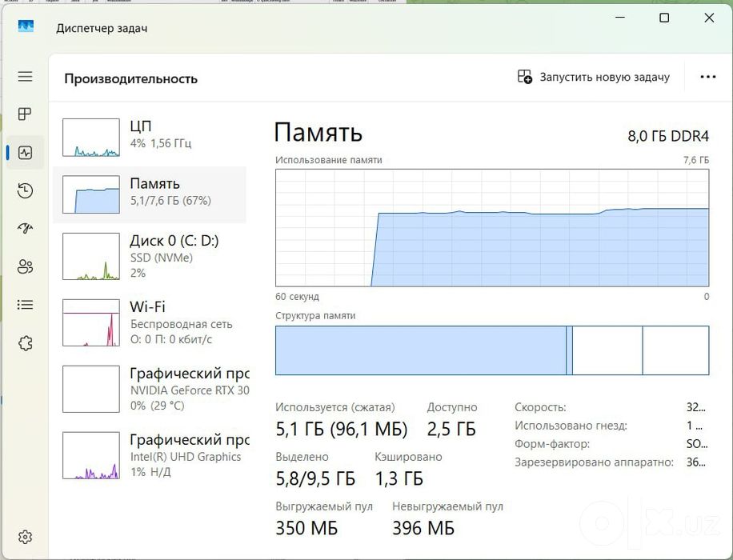Click the Зарезервировано аппаратно label

pos(594,462)
